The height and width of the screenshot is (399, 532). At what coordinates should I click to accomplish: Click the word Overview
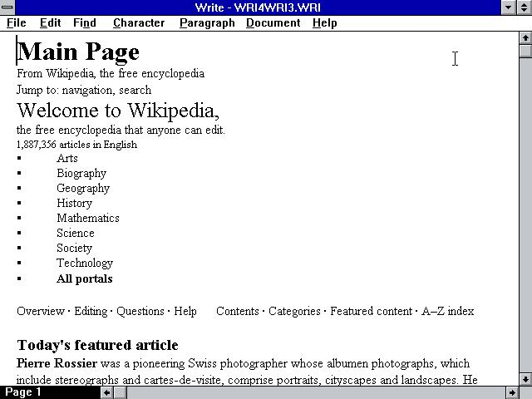point(41,311)
